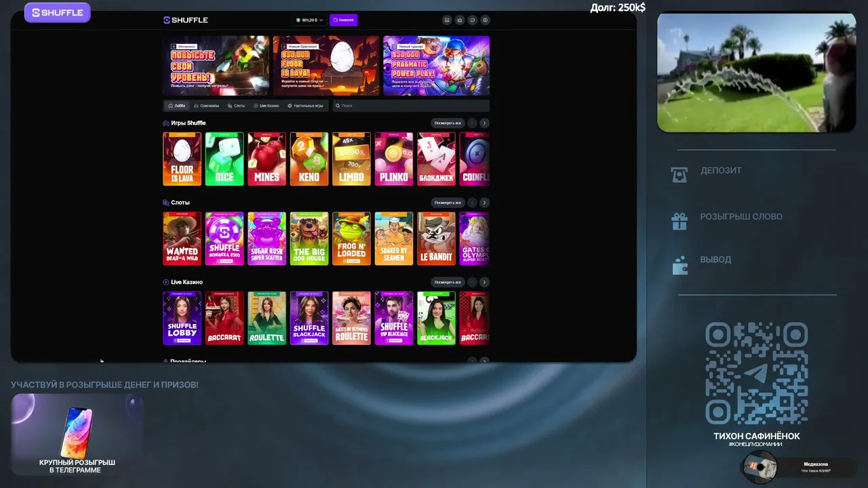Open the Le Bandit slot
868x488 pixels.
436,239
